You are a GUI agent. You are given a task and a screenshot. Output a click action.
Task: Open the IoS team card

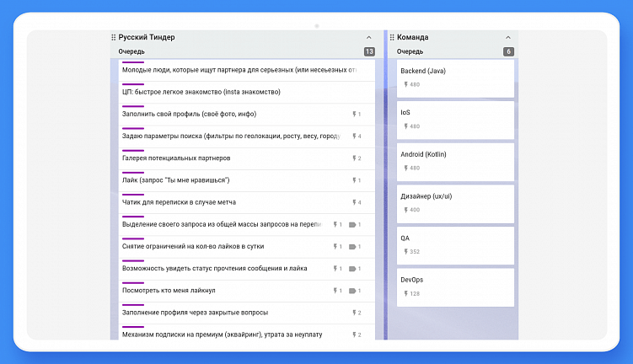(x=455, y=120)
